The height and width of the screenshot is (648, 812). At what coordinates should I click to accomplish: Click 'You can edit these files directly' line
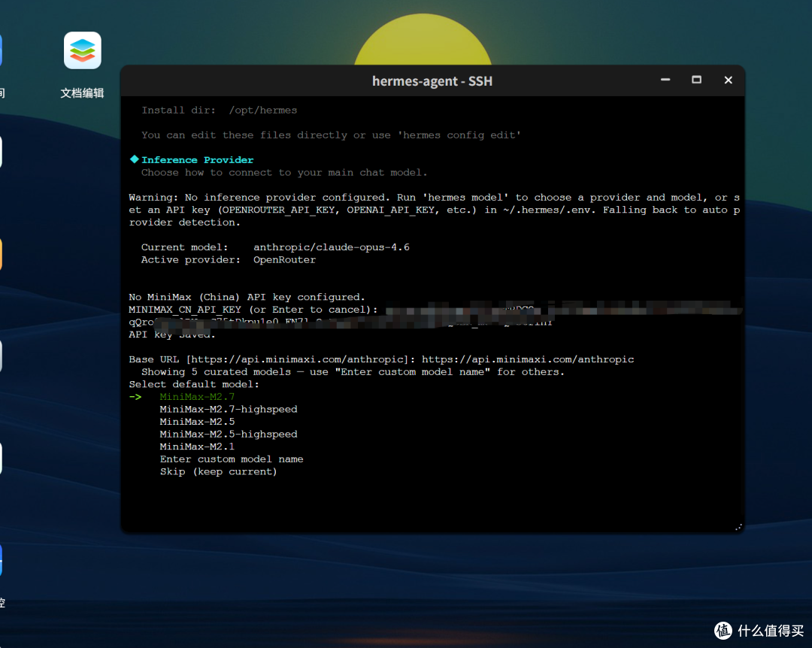331,135
